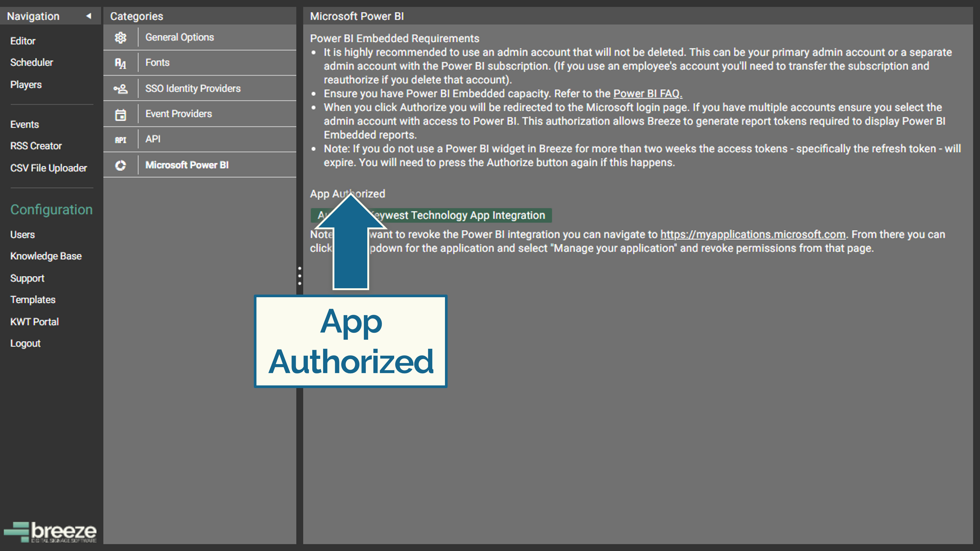Open myapplications.microsoft.com link
Viewport: 980px width, 551px height.
click(753, 234)
